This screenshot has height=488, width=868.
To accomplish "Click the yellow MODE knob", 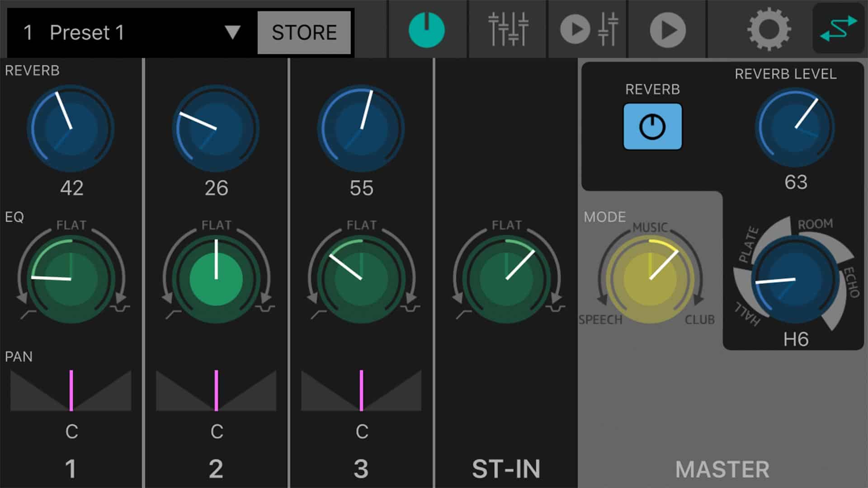I will pos(650,279).
